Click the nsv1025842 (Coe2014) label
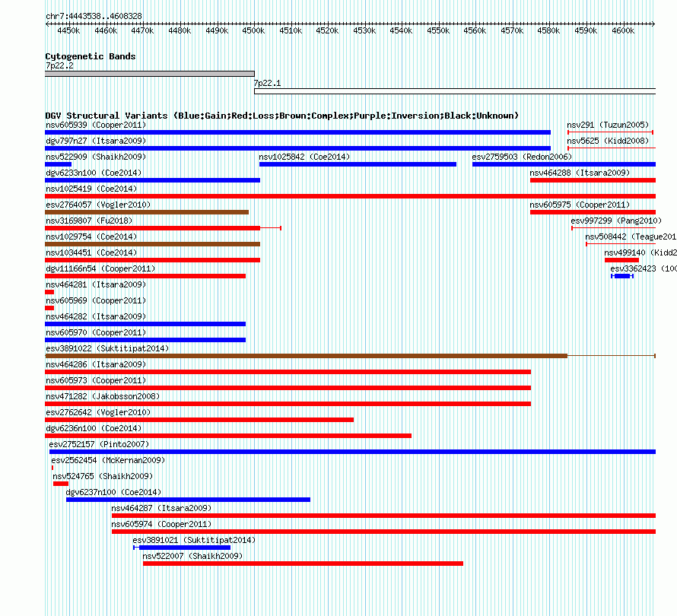The image size is (677, 616). (x=304, y=157)
